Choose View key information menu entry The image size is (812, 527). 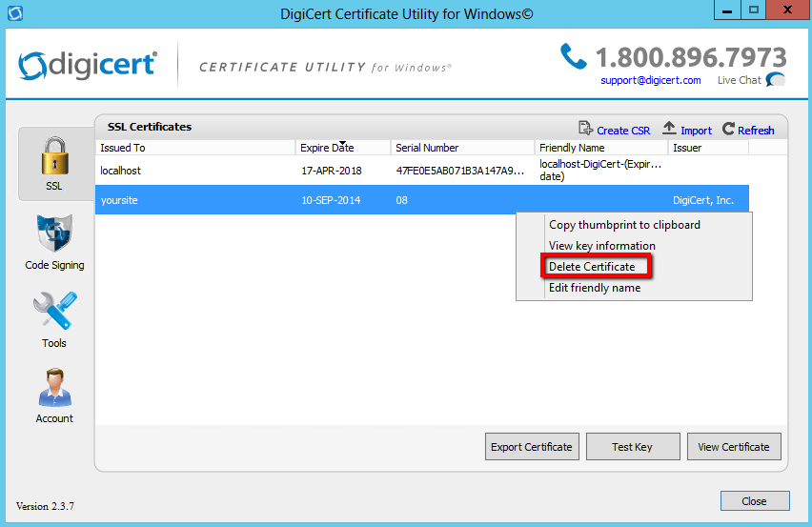601,245
